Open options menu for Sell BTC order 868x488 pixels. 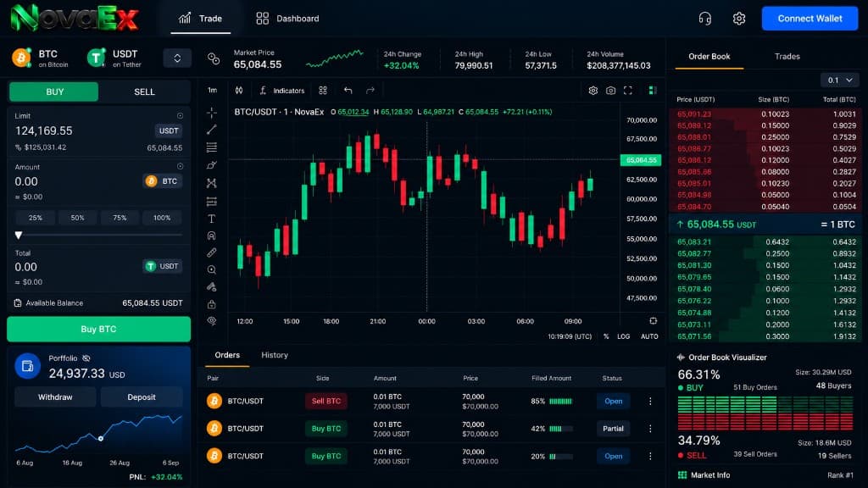650,401
